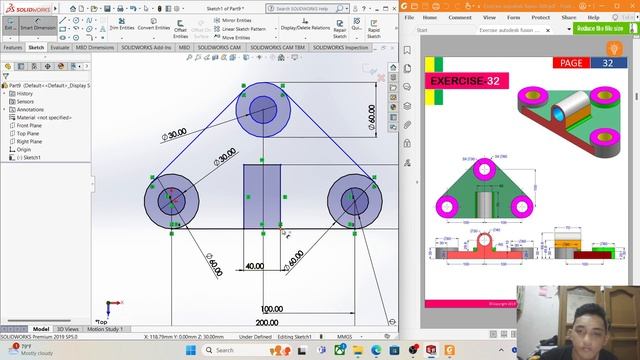
Task: Click the orange lightbulb tip icon
Action: coord(614,49)
